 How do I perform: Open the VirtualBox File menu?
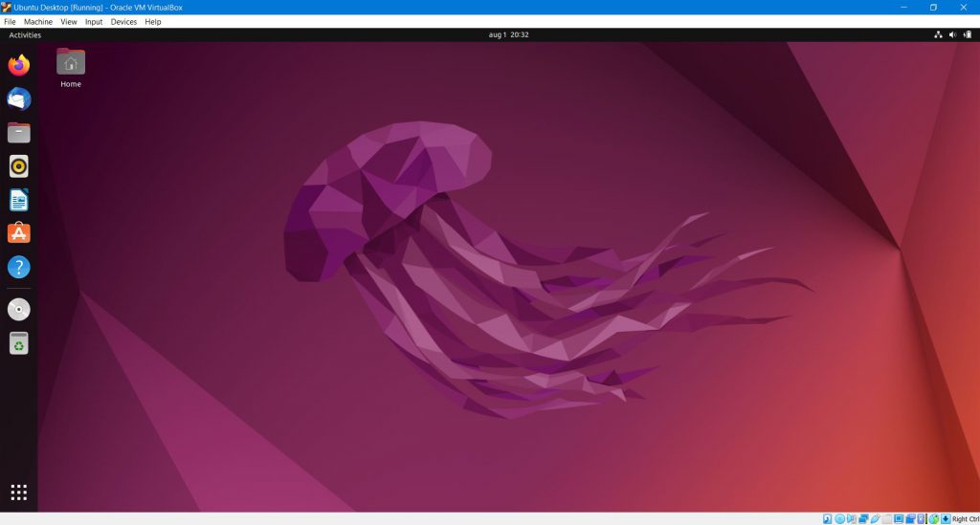pos(10,22)
